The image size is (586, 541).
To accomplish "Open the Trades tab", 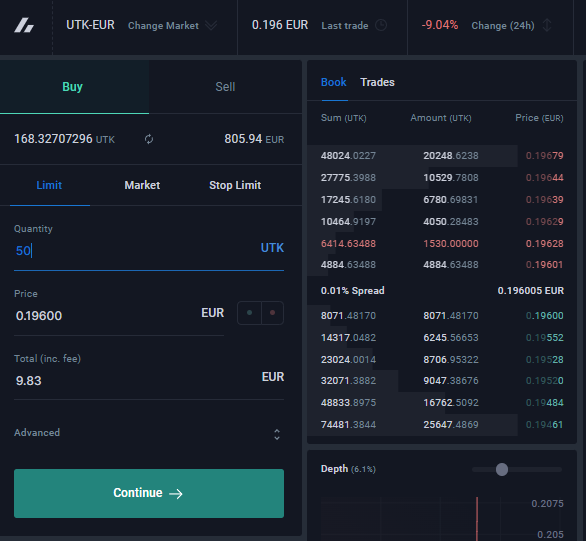I will click(x=377, y=82).
